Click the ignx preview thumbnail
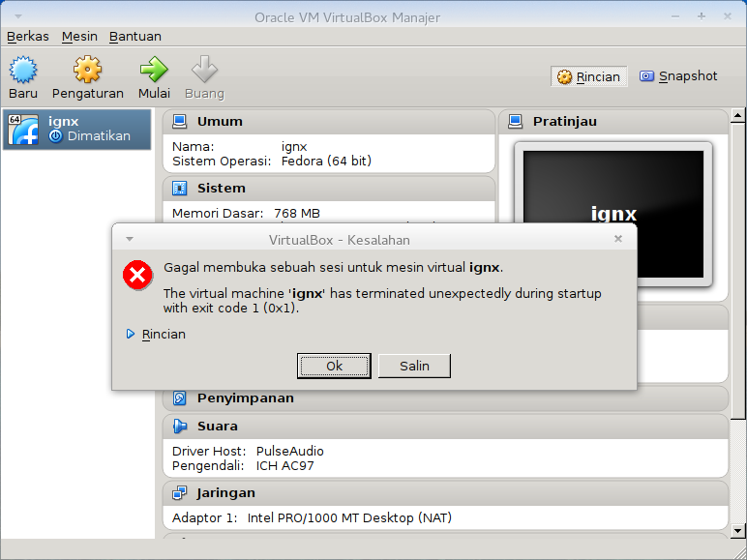The width and height of the screenshot is (747, 560). click(613, 214)
